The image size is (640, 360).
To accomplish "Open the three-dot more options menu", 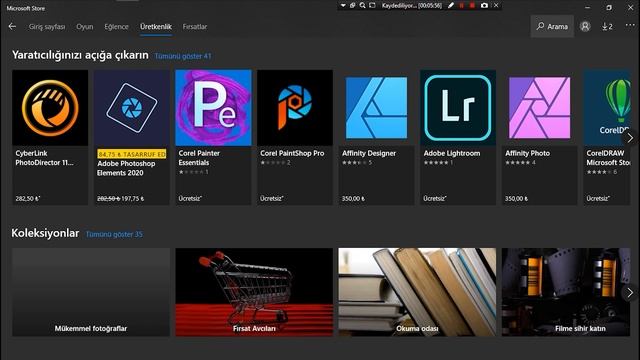I will tap(630, 25).
